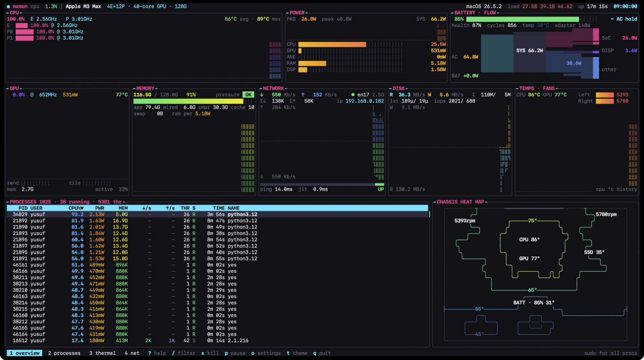Open the 3 thermal tab
Viewport: 644px width, 360px height.
[x=103, y=353]
